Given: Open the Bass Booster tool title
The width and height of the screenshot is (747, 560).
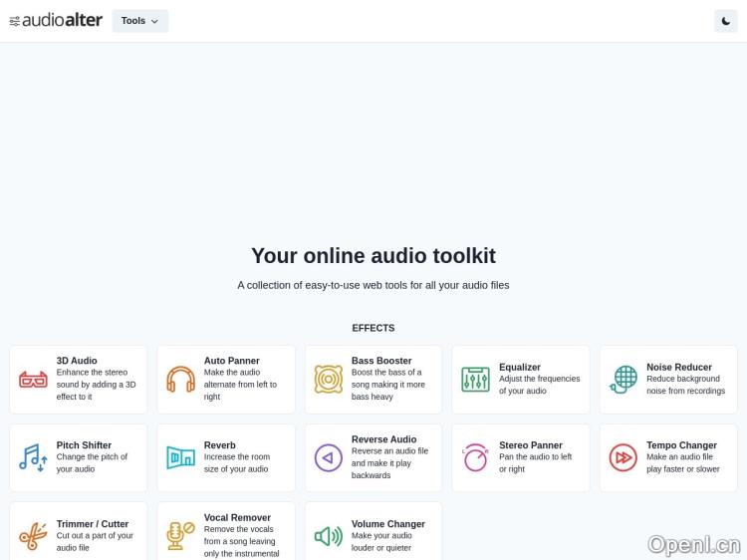Looking at the screenshot, I should click(381, 361).
